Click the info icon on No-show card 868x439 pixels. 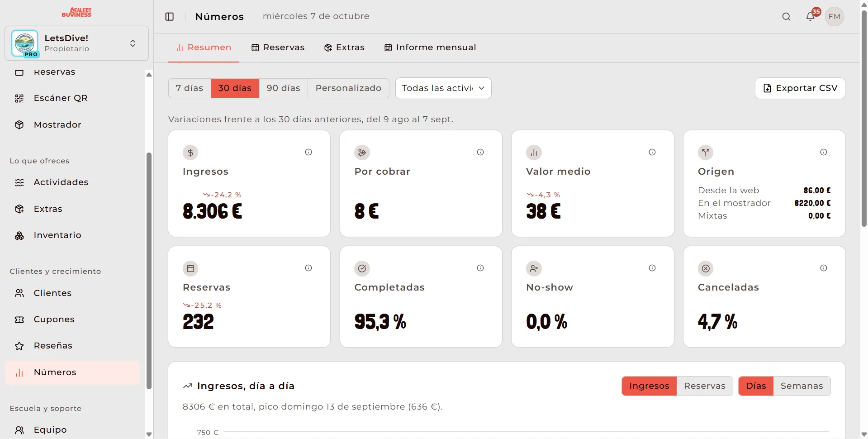652,268
